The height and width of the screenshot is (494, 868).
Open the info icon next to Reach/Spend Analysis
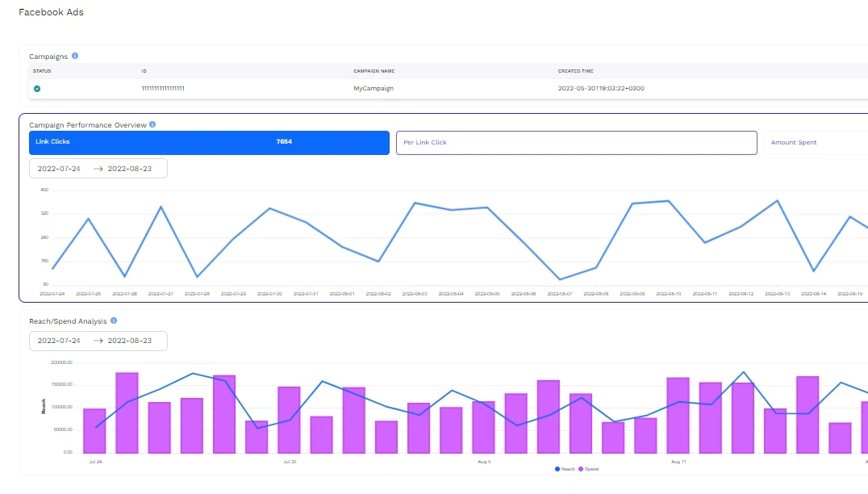114,320
